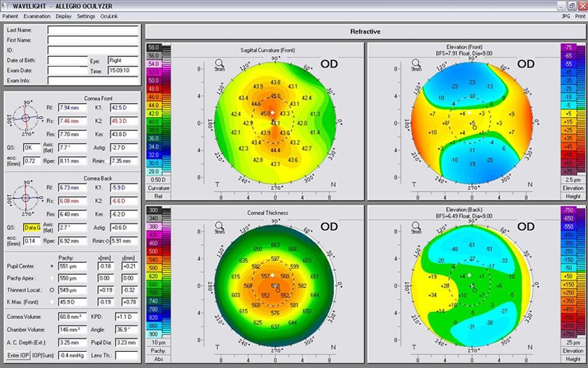Export the view with the JPG button
The image size is (588, 368).
tap(556, 15)
